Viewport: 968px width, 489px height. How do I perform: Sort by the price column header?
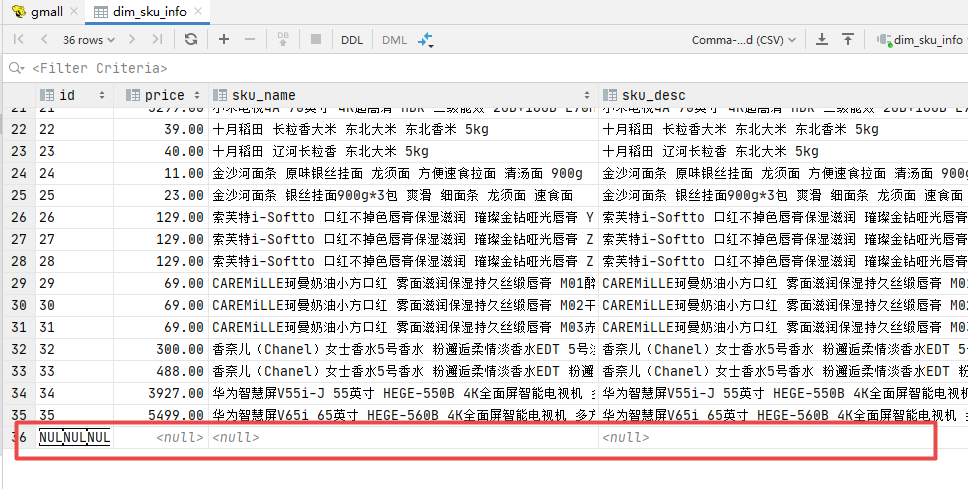coord(161,95)
